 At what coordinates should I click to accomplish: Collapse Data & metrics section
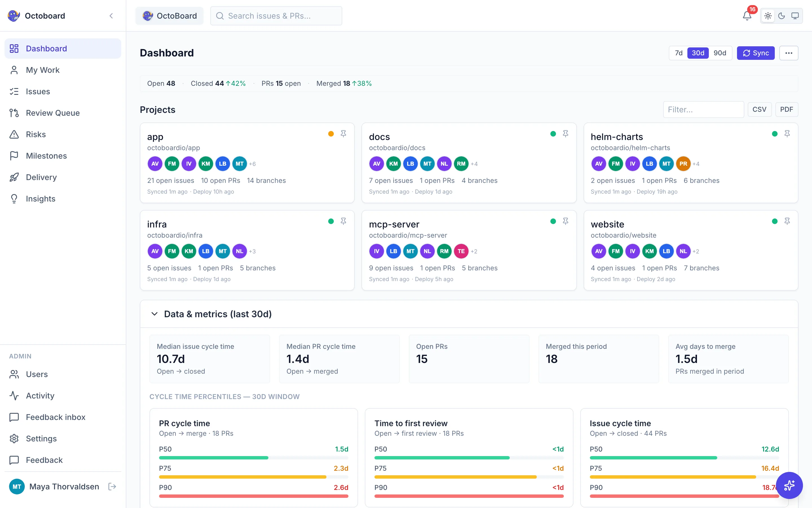(154, 314)
